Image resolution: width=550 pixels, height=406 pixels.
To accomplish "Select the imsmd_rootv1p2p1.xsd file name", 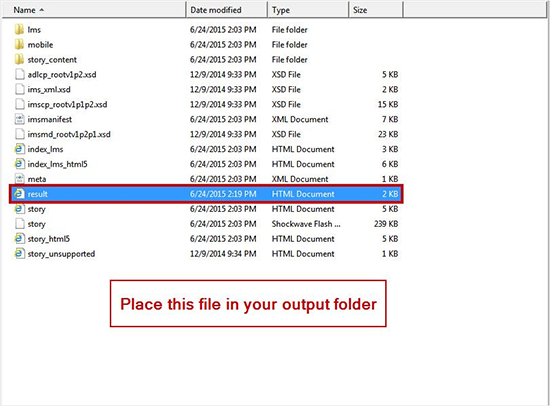I will [69, 134].
